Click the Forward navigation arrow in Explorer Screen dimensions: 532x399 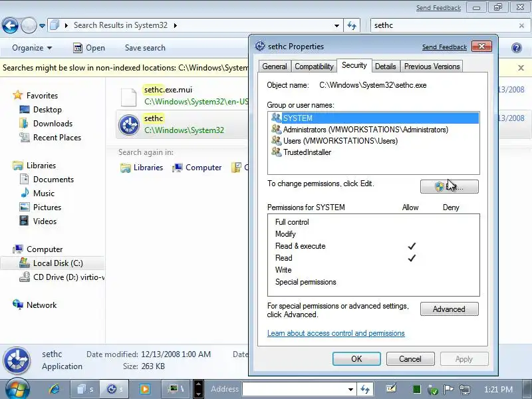[29, 25]
